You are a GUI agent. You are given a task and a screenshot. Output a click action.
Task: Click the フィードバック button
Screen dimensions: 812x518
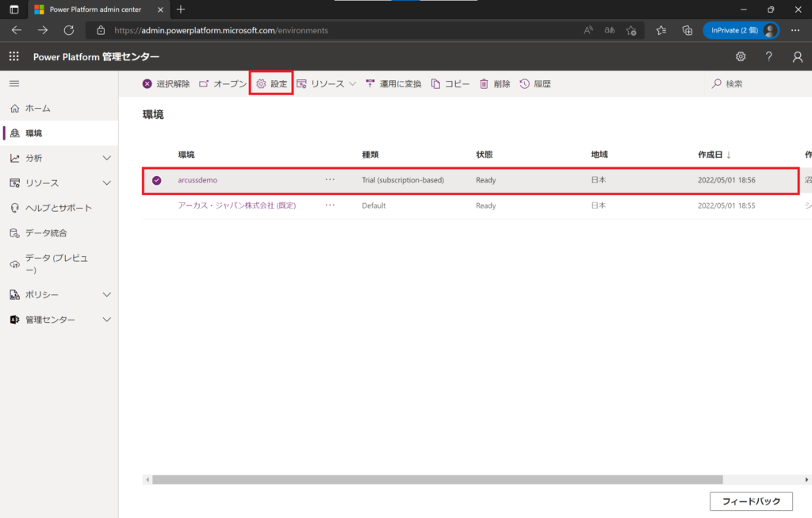[x=750, y=501]
